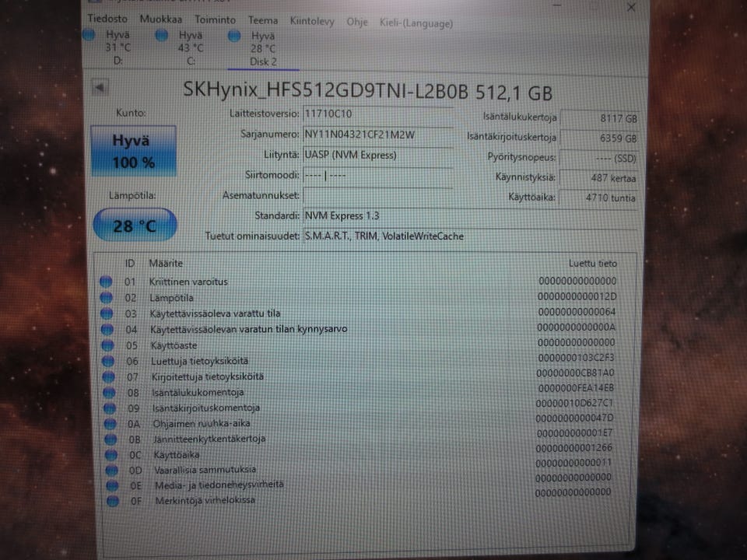Click the status icon for Media- ja tiedoneheysvirheitä
The width and height of the screenshot is (747, 560).
click(x=112, y=485)
